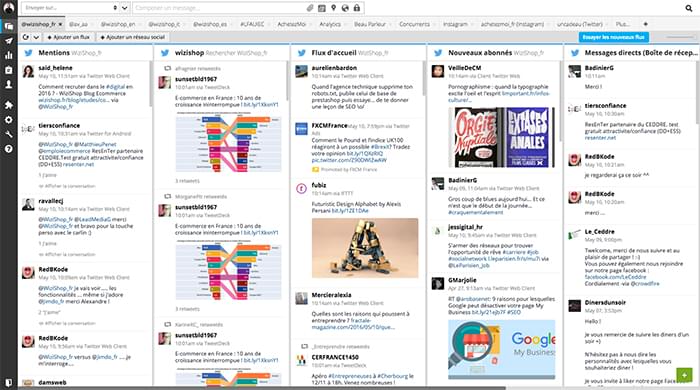Open resenter.net link in tiersconfiance mention
This screenshot has height=390, width=700.
(x=78, y=164)
